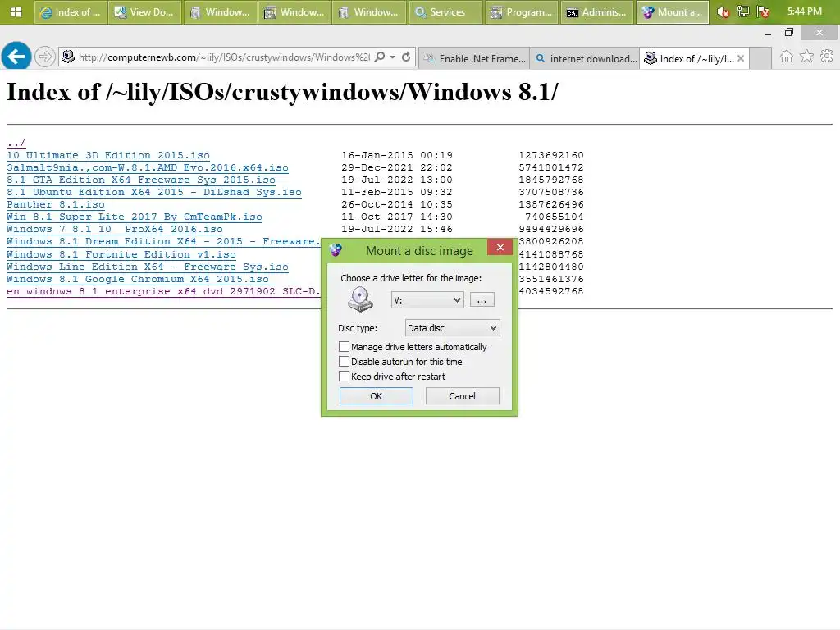
Task: Open the ../ parent directory link
Action: [x=16, y=143]
